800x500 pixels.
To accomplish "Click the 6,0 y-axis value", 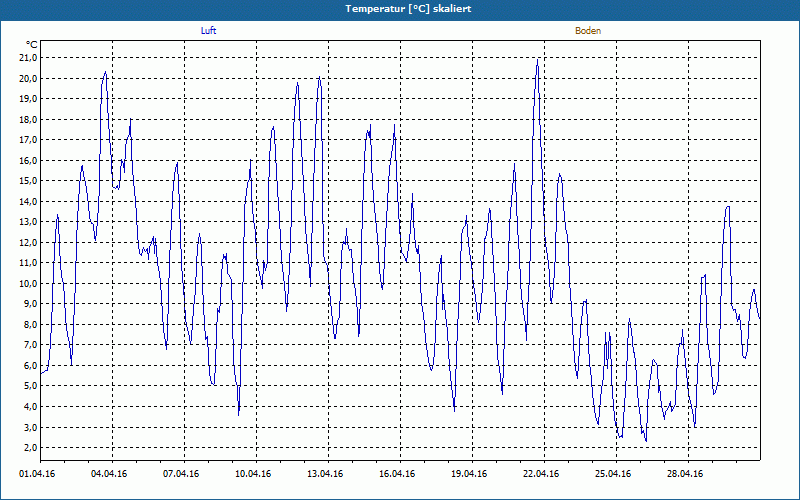I will click(x=30, y=365).
